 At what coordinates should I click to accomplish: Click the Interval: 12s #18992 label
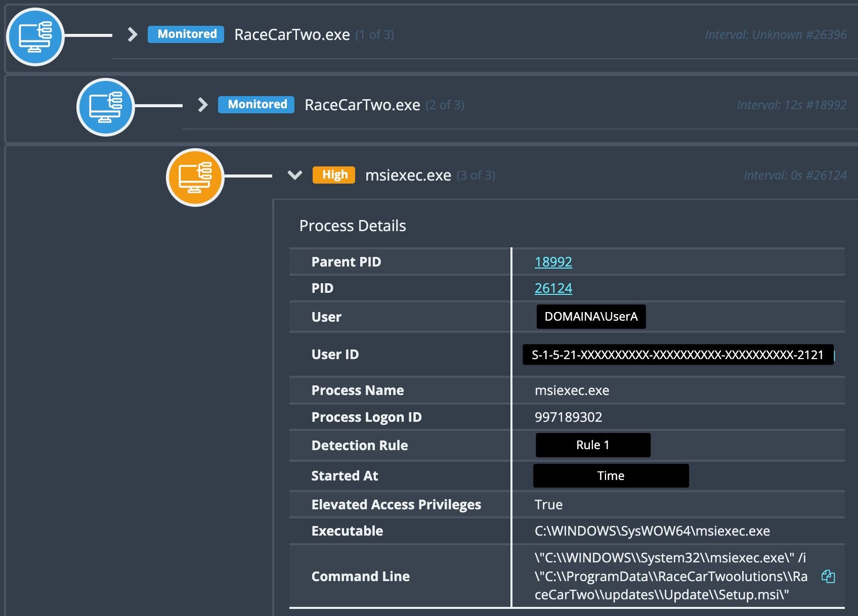[x=791, y=105]
